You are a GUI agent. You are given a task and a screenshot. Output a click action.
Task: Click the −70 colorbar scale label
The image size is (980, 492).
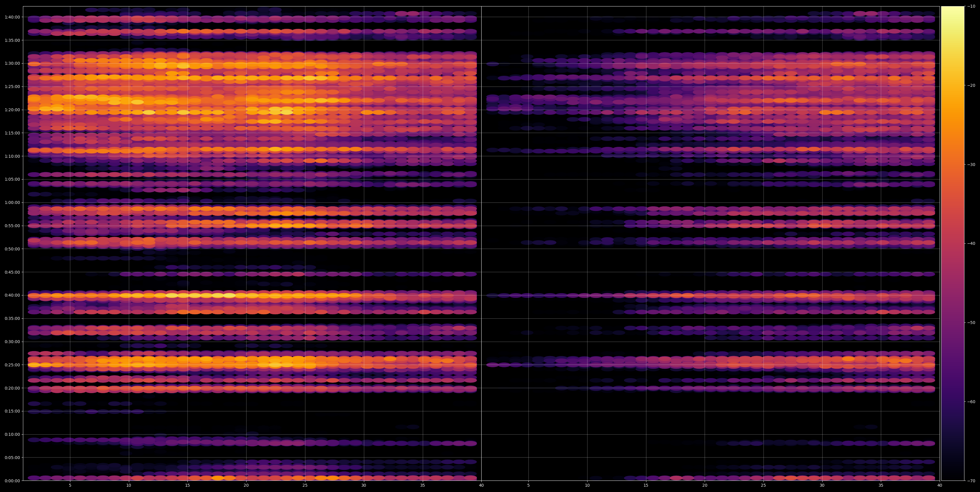[971, 481]
